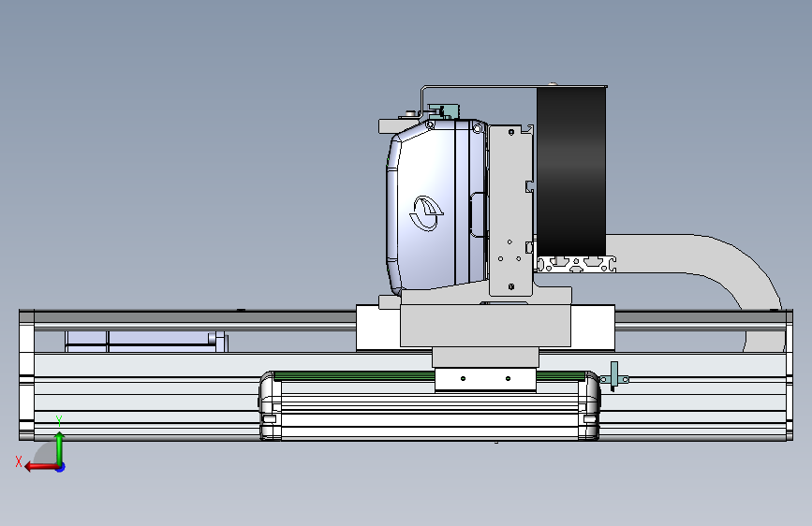
Task: Select the sensor bracket right of the belt
Action: pyautogui.click(x=614, y=377)
